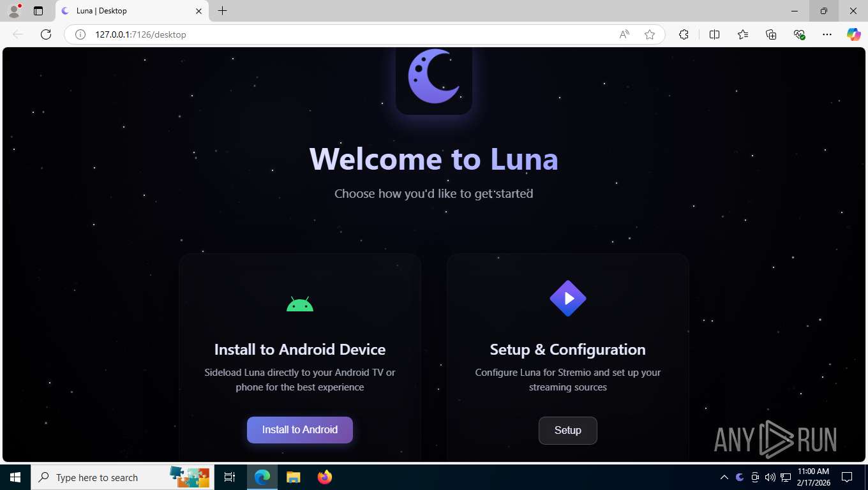The width and height of the screenshot is (868, 490).
Task: Select the Setup & Configuration heading
Action: (x=568, y=350)
